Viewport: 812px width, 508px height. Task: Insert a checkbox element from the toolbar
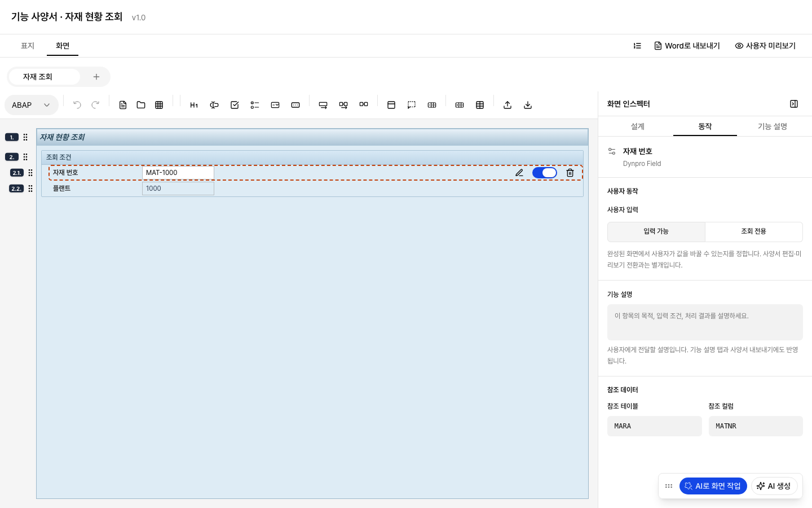coord(235,105)
